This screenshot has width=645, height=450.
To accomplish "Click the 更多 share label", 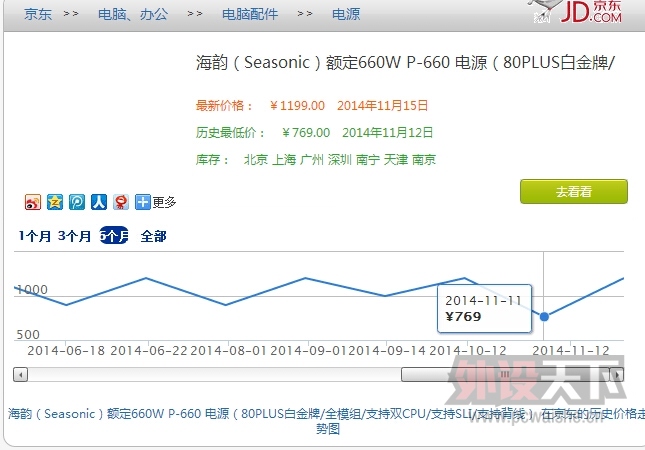I will tap(164, 202).
